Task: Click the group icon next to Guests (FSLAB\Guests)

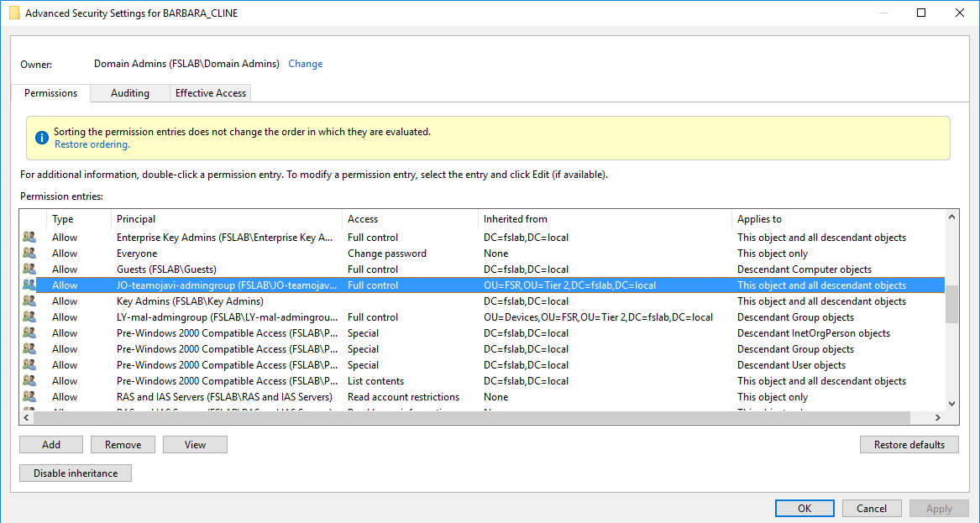Action: click(28, 269)
